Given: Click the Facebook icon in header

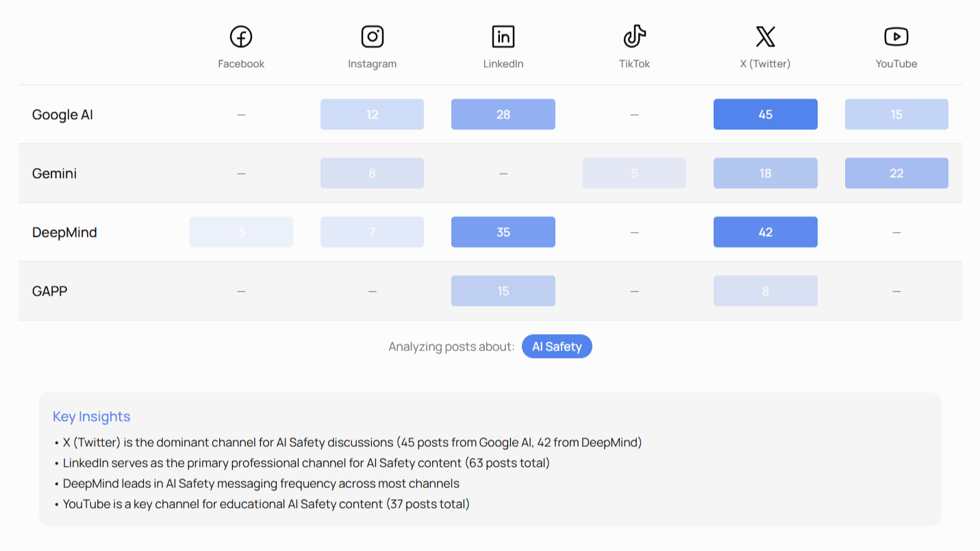Looking at the screenshot, I should pyautogui.click(x=241, y=37).
